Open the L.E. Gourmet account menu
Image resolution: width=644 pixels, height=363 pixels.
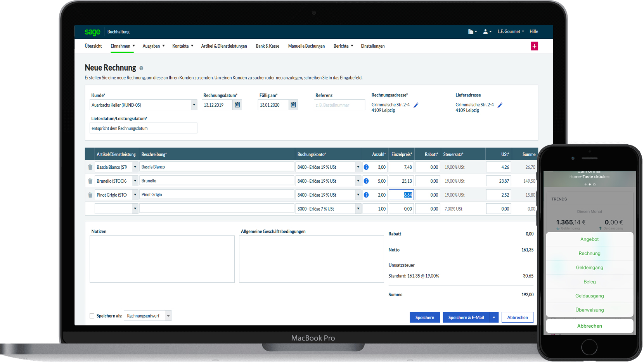511,32
